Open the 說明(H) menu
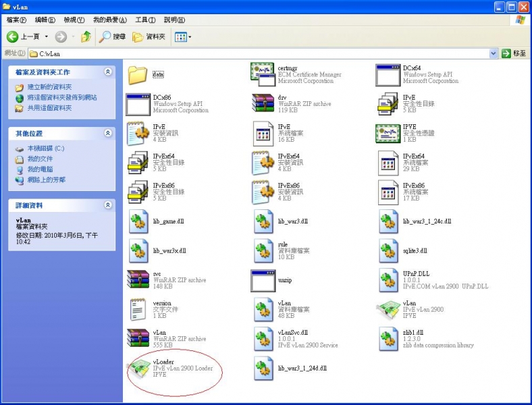Screen dimensions: 532x405 tap(174, 20)
